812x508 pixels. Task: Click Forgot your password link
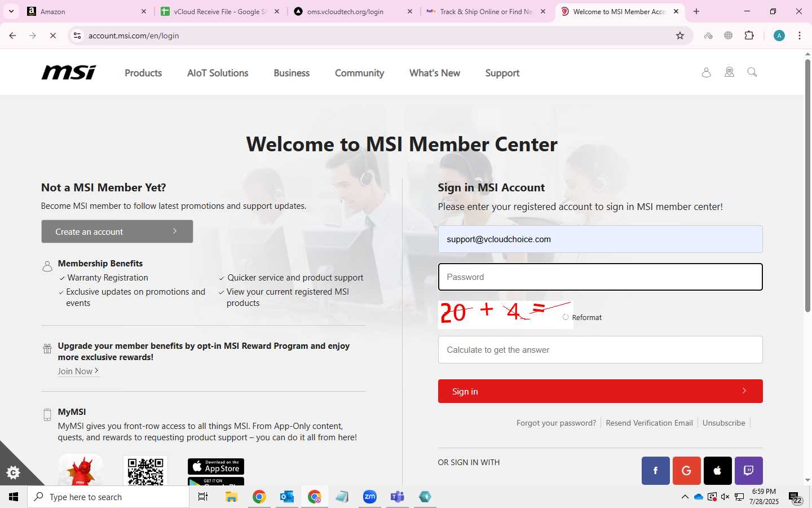556,423
